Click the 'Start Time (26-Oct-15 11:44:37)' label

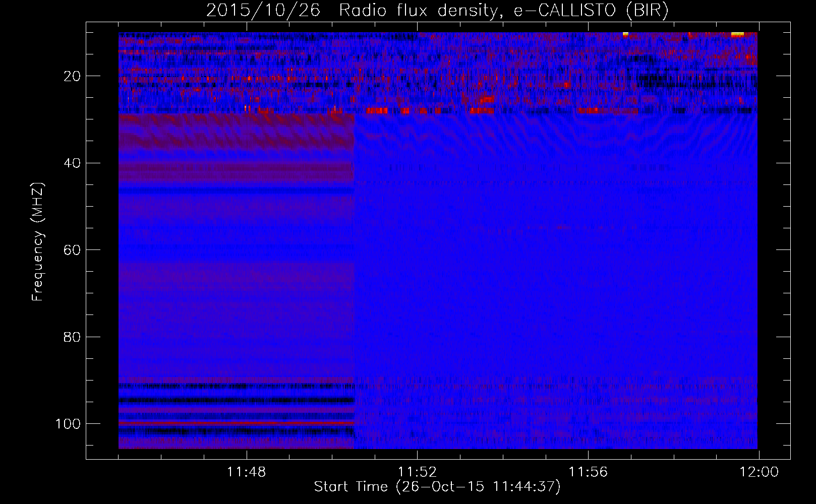coord(437,487)
